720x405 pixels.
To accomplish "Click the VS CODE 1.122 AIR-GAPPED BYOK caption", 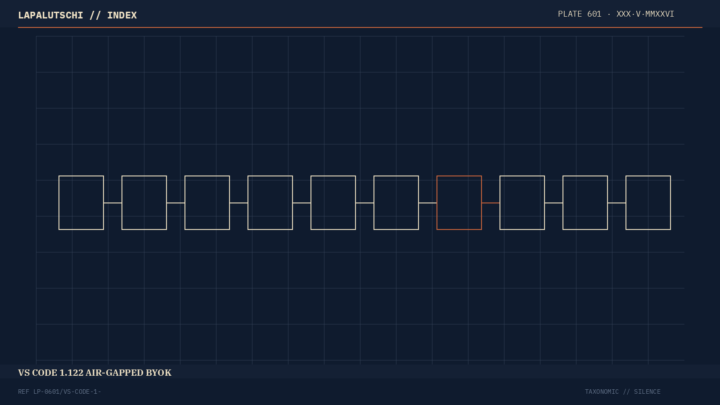I will coord(95,373).
